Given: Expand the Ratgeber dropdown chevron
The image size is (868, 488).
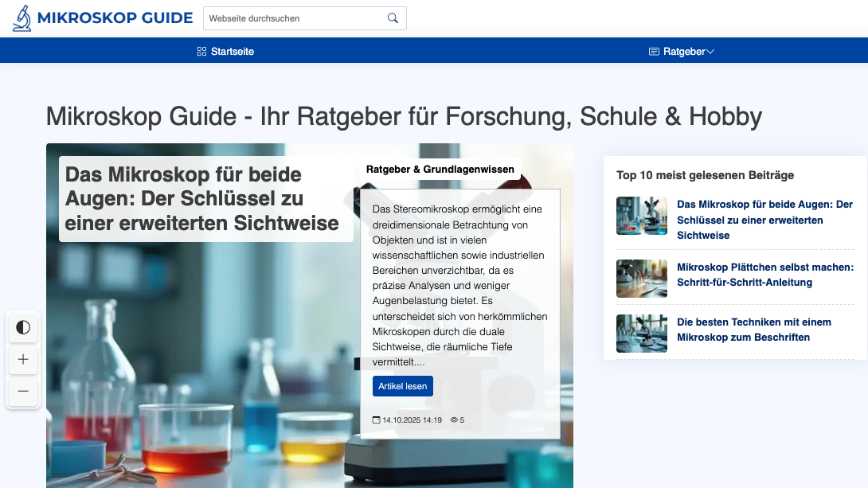Looking at the screenshot, I should click(x=710, y=52).
